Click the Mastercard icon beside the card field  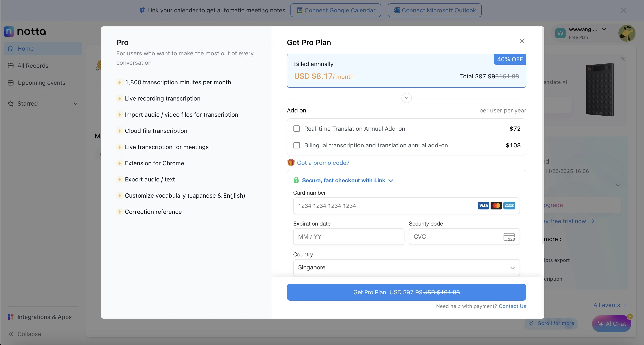(497, 205)
